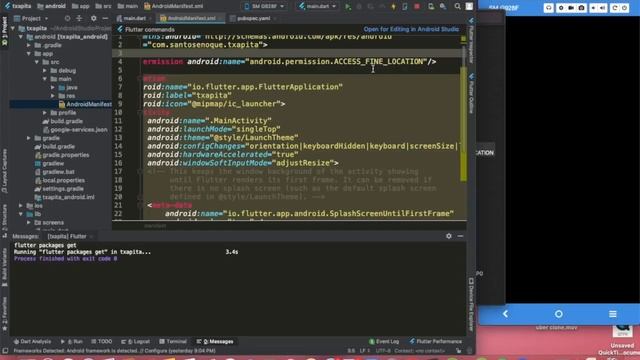Select gradle.properties in project tree
The width and height of the screenshot is (640, 360).
click(62, 155)
